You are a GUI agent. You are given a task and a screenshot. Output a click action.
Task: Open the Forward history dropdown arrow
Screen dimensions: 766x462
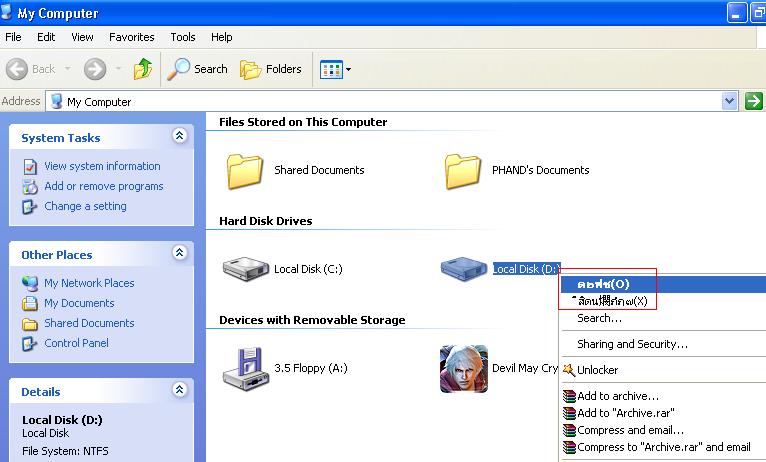tap(118, 69)
